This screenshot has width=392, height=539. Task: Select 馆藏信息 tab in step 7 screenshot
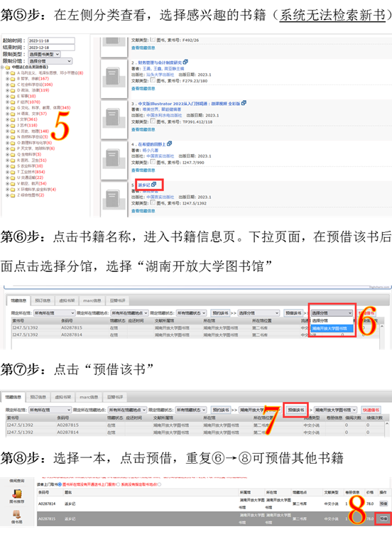13,397
